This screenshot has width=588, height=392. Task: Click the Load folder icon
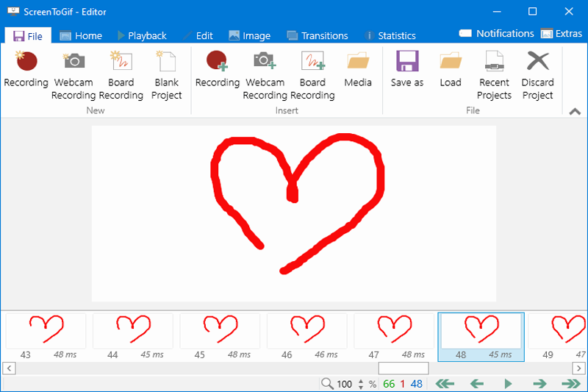click(x=451, y=61)
